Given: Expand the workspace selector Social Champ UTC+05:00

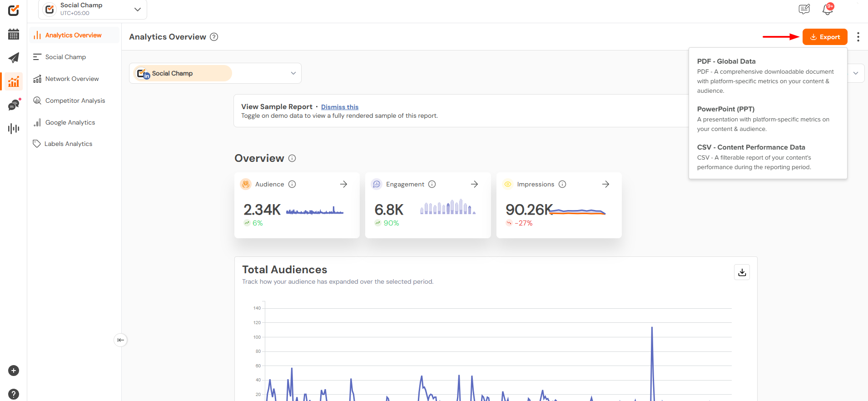Looking at the screenshot, I should [x=93, y=10].
